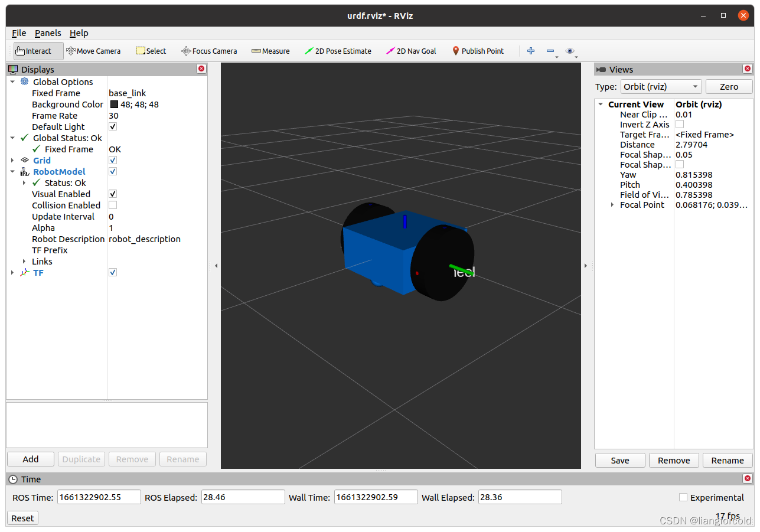The width and height of the screenshot is (760, 532).
Task: Select the 2D Pose Estimate tool
Action: pyautogui.click(x=338, y=51)
